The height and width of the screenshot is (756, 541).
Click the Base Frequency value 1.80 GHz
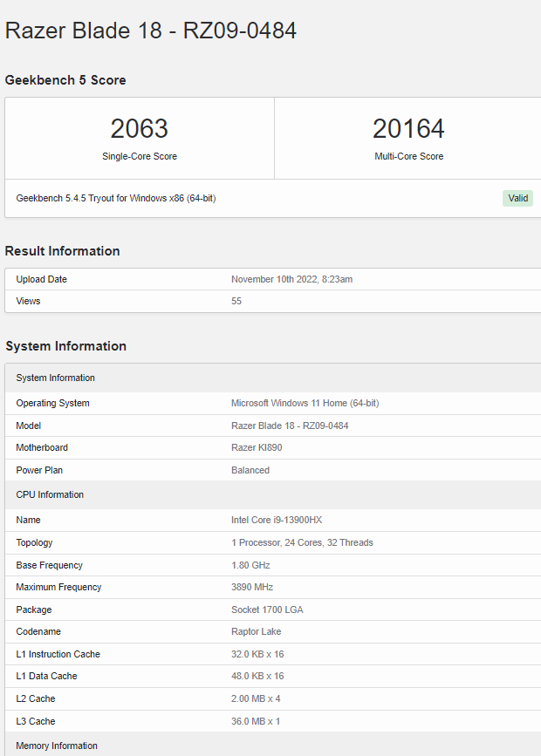(x=250, y=565)
